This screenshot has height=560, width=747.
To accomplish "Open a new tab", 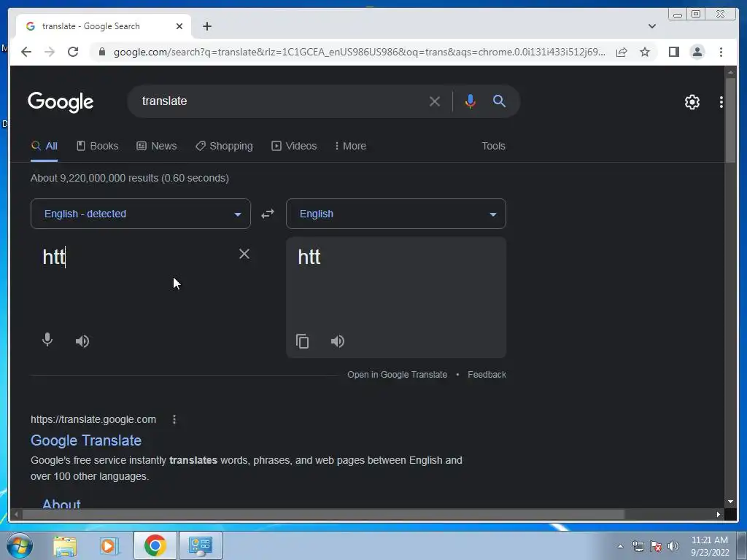I will [x=206, y=26].
